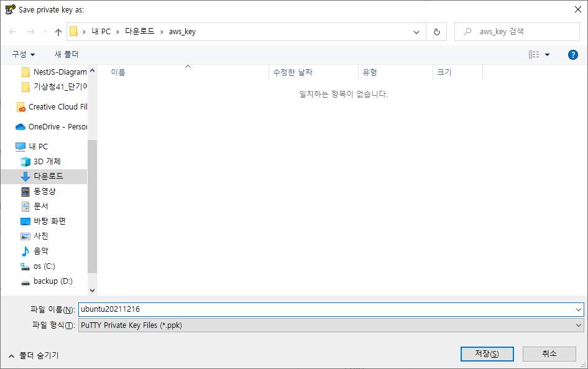Open the backup (D:) drive

click(53, 281)
